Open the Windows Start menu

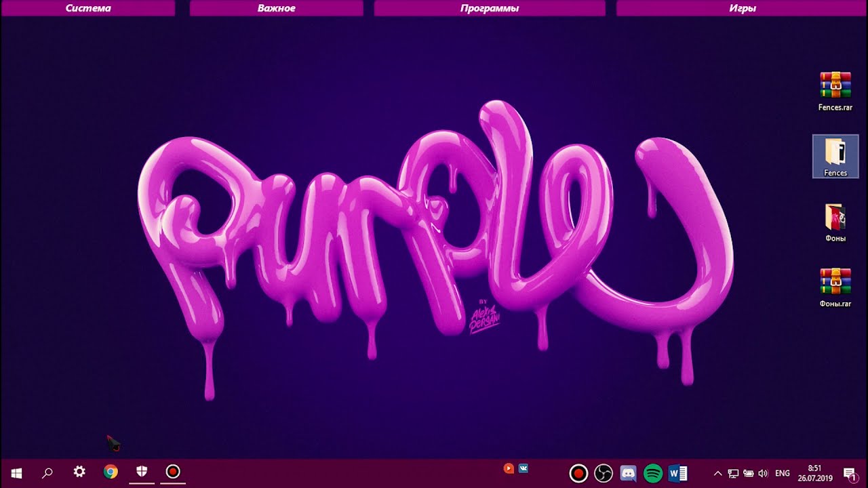click(x=16, y=472)
